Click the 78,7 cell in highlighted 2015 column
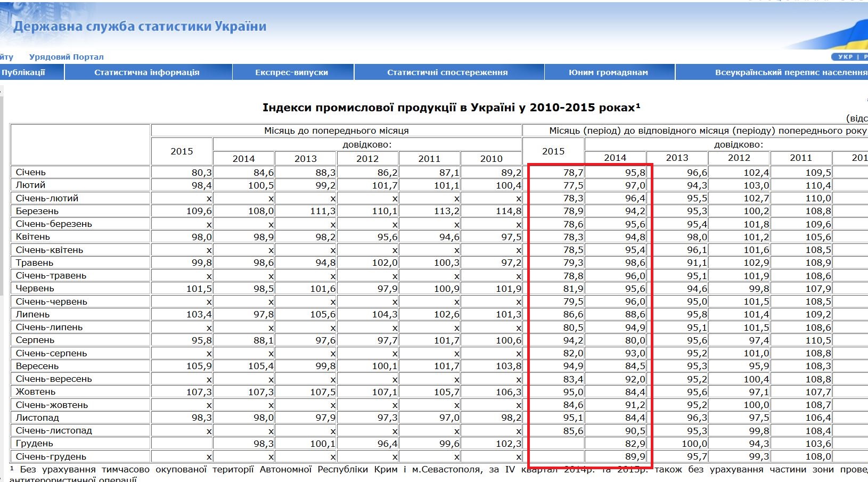The image size is (868, 482). tap(573, 173)
